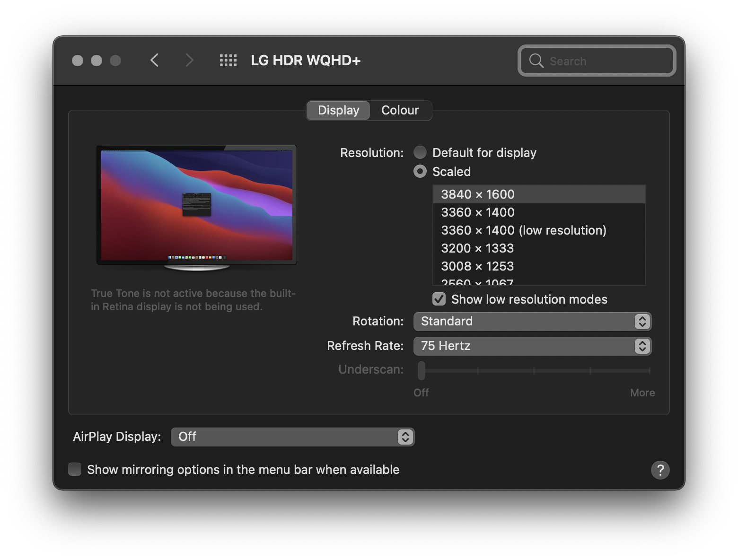
Task: Choose 3008 × 1253 resolution
Action: [539, 266]
